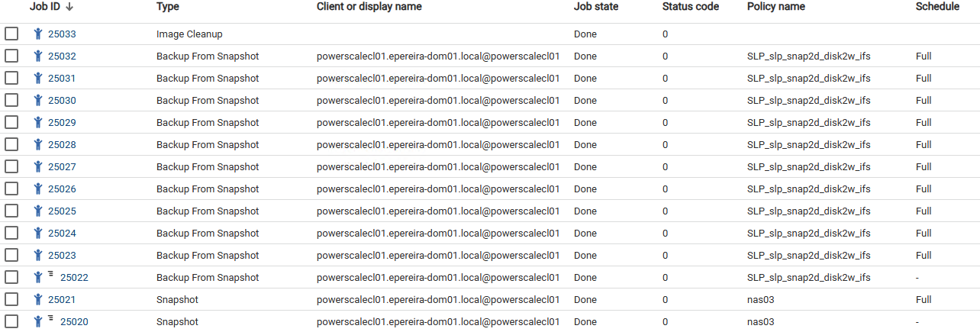The image size is (980, 332).
Task: Tick the checkbox for job 25029
Action: pos(11,123)
